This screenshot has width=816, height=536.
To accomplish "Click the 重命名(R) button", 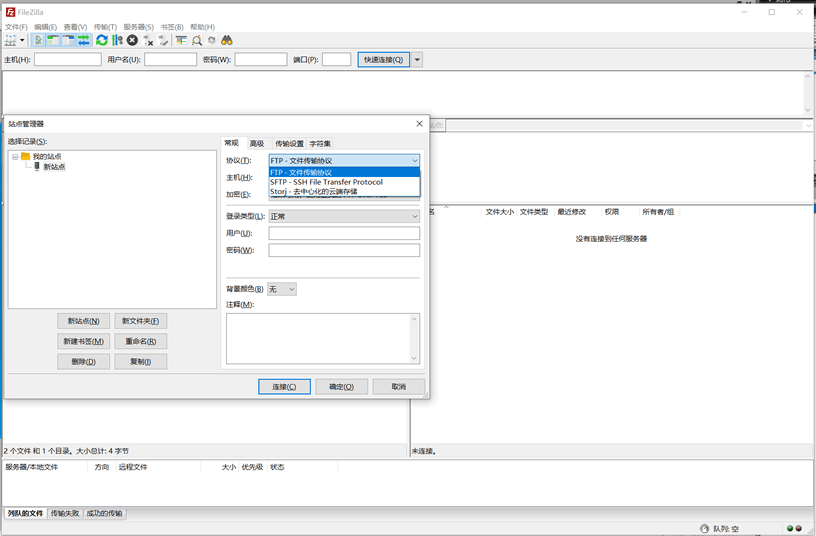I will pyautogui.click(x=141, y=341).
